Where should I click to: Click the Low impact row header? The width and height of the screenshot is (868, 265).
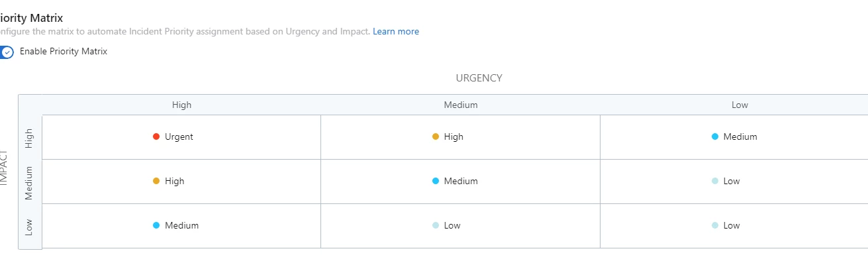(x=30, y=227)
